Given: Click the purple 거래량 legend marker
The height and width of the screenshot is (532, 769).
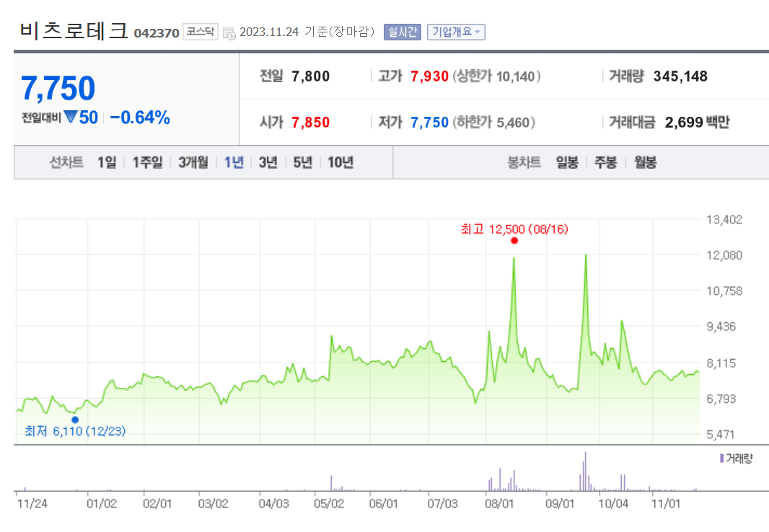Looking at the screenshot, I should click(722, 458).
